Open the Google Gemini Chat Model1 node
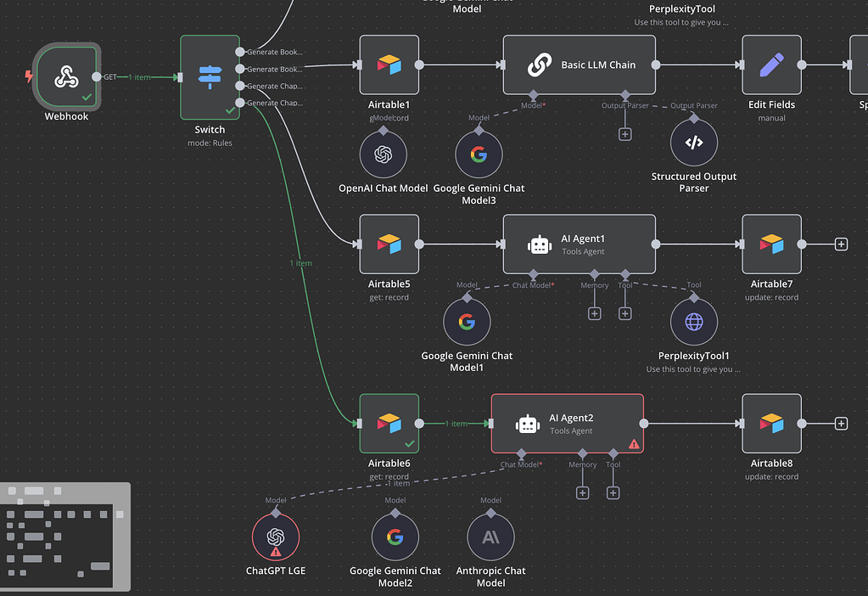This screenshot has width=868, height=596. (466, 320)
